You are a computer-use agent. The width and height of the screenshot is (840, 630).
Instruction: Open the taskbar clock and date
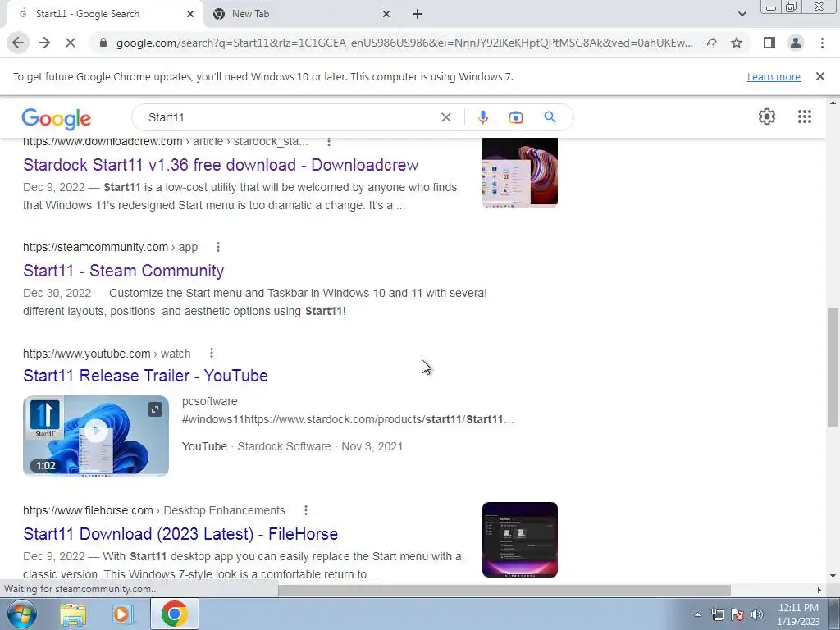click(x=798, y=614)
